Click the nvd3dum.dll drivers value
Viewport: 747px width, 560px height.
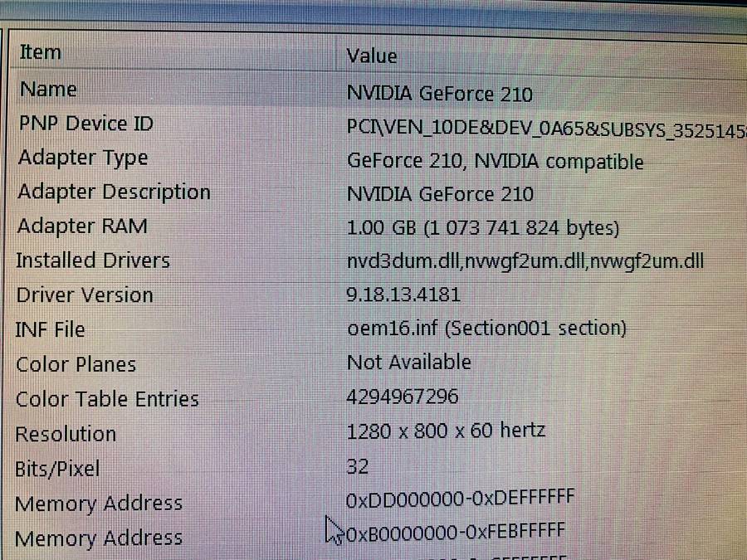525,261
